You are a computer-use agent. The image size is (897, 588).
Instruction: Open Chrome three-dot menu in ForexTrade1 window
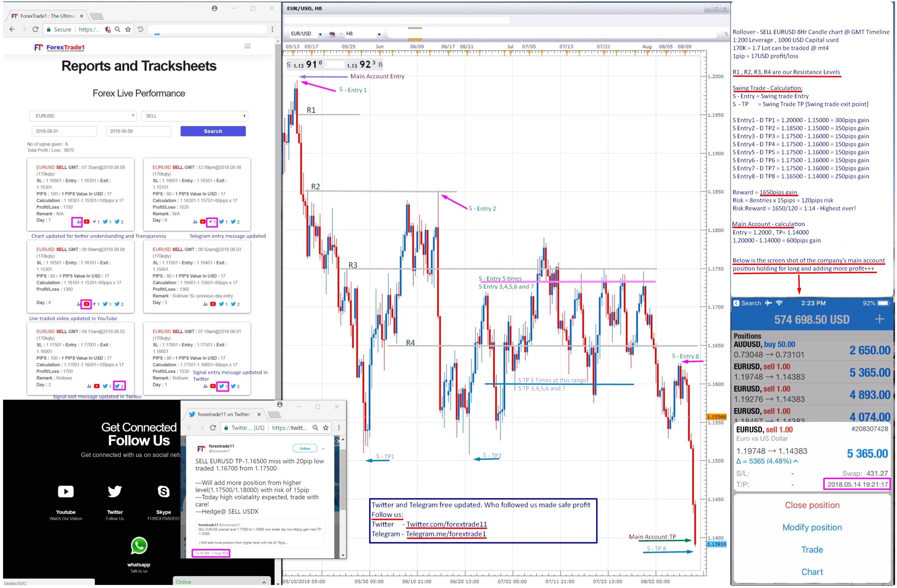click(x=272, y=29)
